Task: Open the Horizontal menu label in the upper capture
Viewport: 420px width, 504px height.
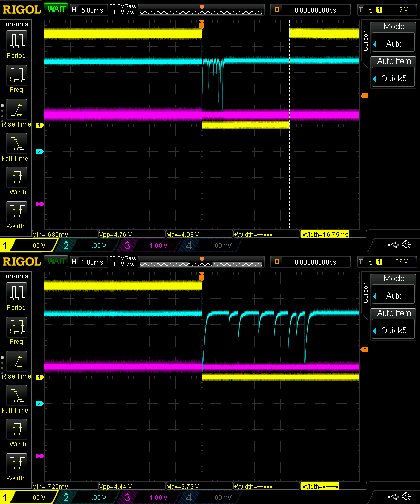Action: coord(15,24)
